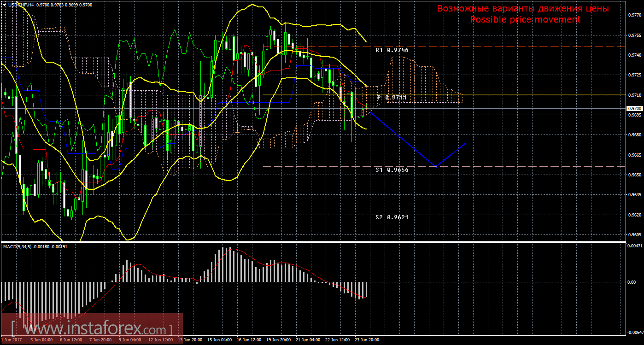Click the MACD zero level 0.00 label
This screenshot has width=644, height=345.
point(632,281)
